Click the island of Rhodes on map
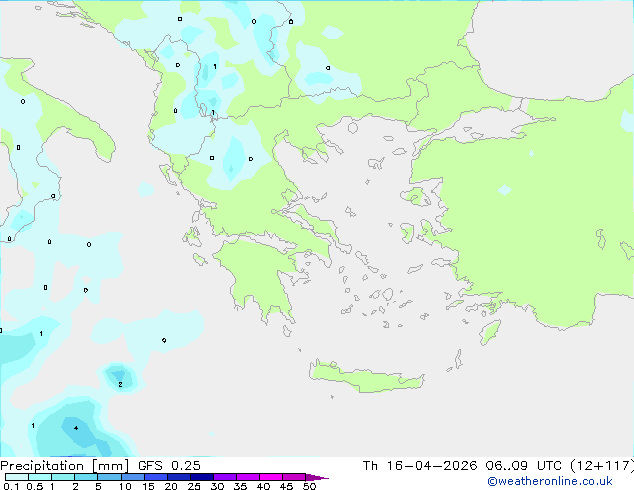This screenshot has width=634, height=490. coord(490,332)
